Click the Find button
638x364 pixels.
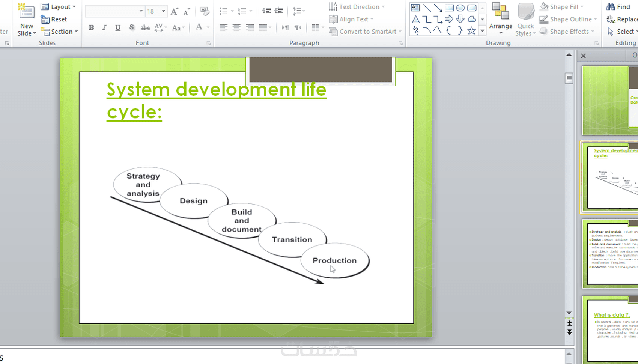tap(619, 7)
